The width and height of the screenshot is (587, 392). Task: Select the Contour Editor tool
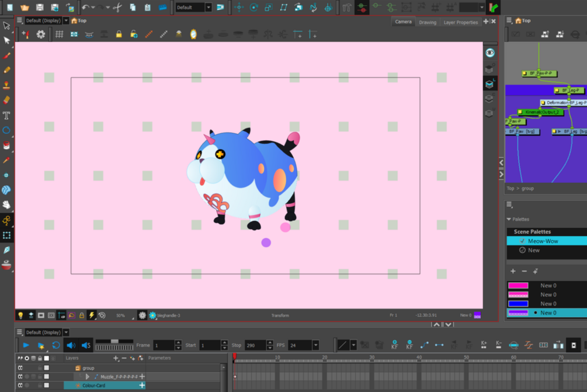tap(6, 40)
